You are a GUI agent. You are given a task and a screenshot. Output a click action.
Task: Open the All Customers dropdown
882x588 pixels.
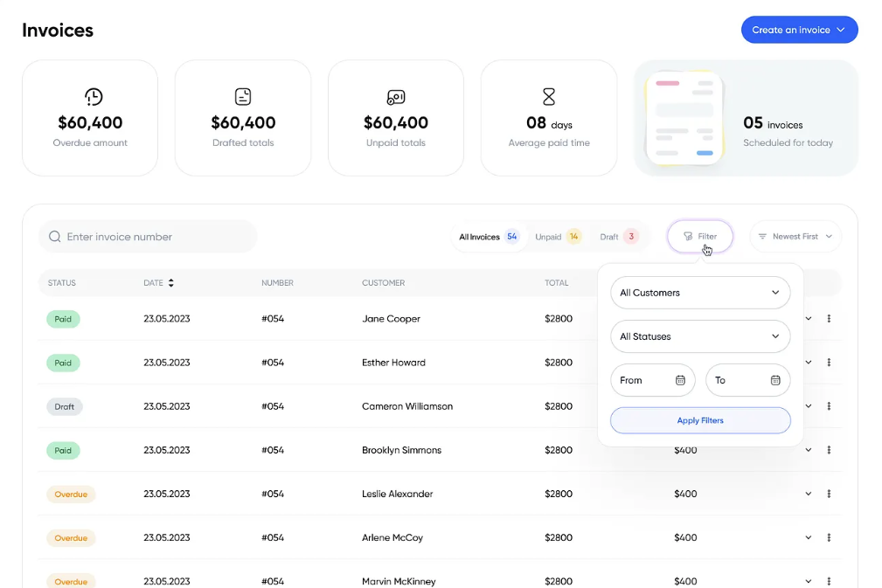pyautogui.click(x=699, y=293)
